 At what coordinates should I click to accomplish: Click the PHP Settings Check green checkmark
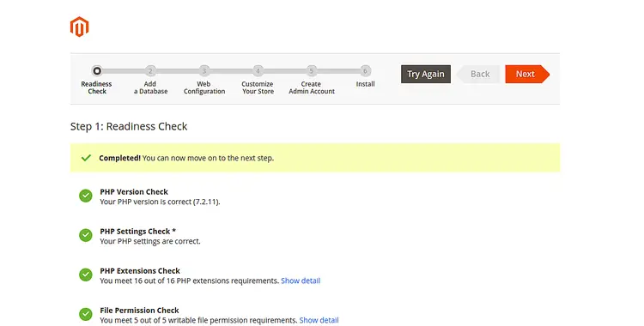(86, 235)
